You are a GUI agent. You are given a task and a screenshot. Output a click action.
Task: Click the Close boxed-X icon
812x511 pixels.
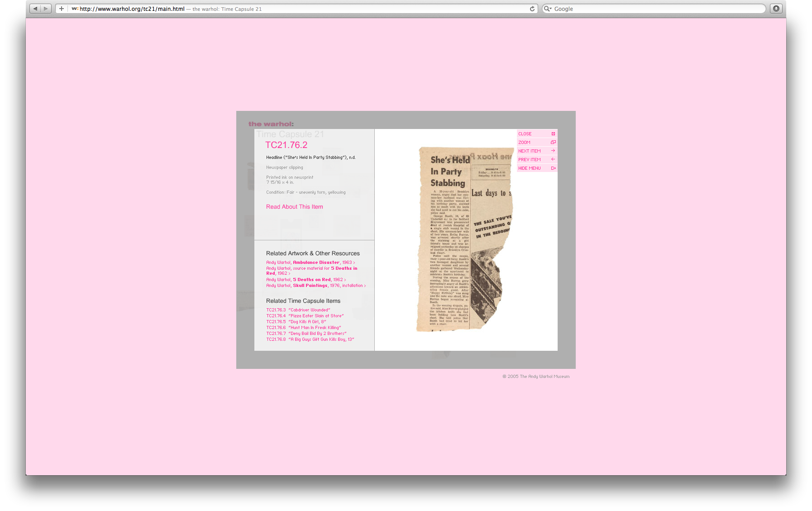click(553, 134)
